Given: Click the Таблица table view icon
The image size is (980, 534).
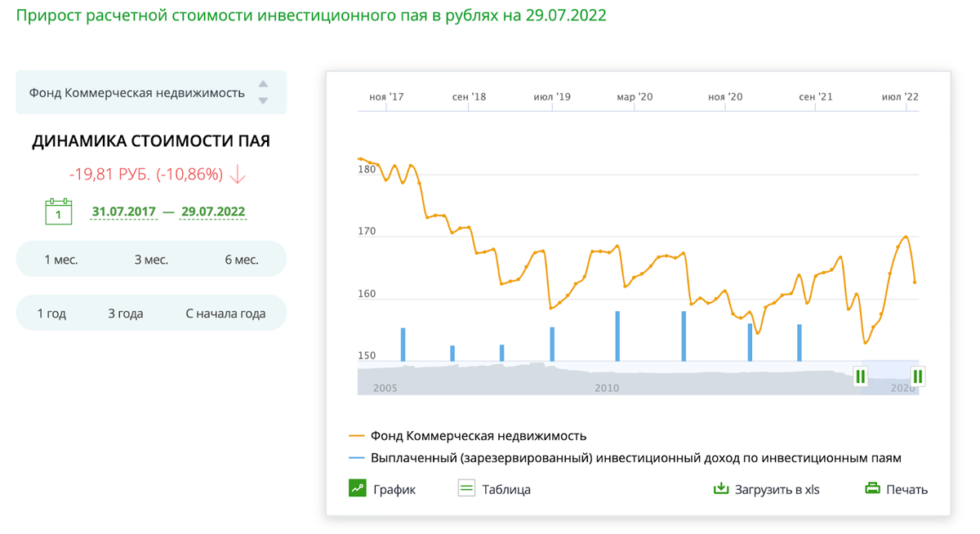Looking at the screenshot, I should pos(467,487).
